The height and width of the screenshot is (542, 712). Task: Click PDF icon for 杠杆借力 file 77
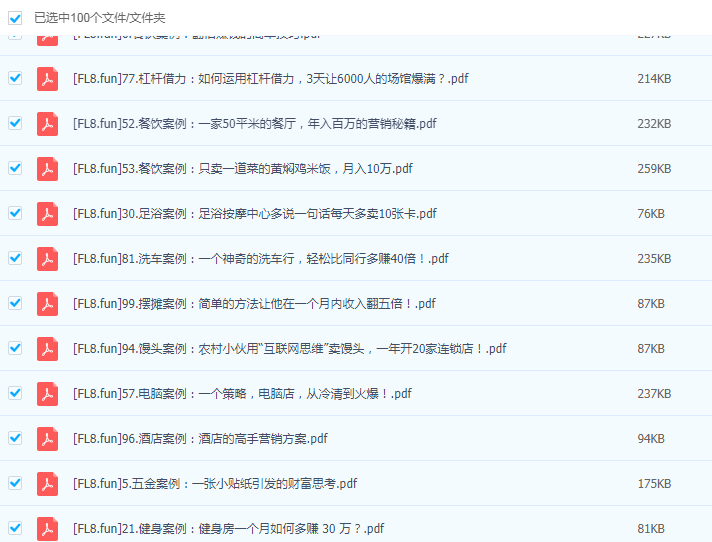(47, 79)
